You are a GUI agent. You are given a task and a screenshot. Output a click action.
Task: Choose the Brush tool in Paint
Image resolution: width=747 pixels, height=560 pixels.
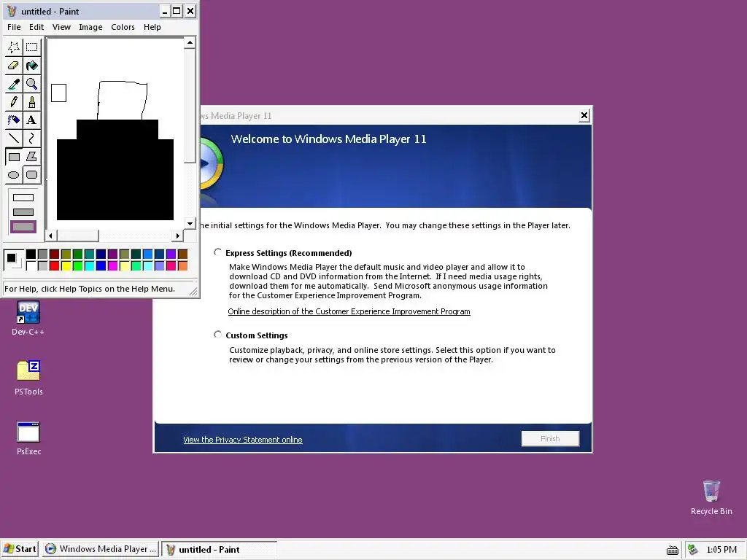(x=32, y=102)
